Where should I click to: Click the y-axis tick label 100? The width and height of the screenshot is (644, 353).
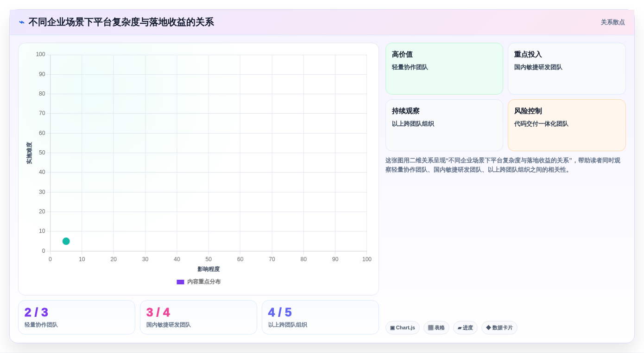[41, 54]
